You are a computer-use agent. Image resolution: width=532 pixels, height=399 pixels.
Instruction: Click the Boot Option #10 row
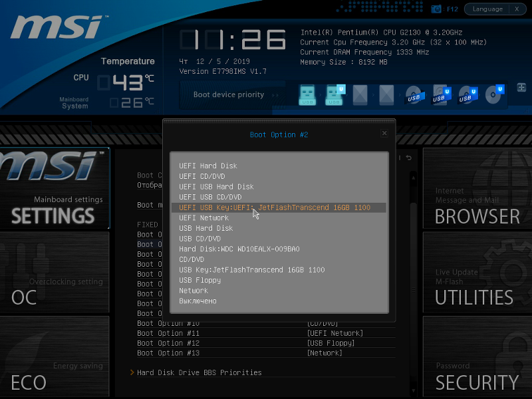pos(266,324)
